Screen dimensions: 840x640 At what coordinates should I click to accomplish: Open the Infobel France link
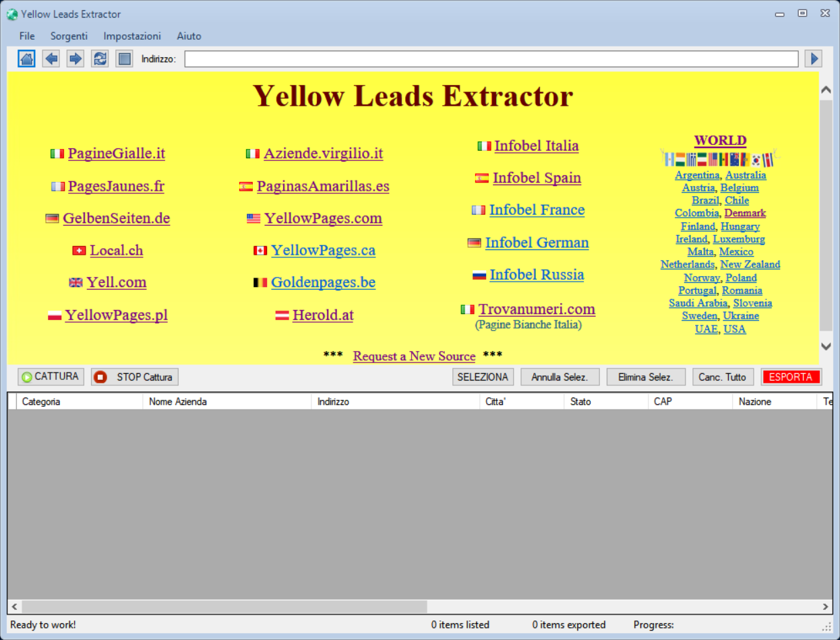point(537,210)
